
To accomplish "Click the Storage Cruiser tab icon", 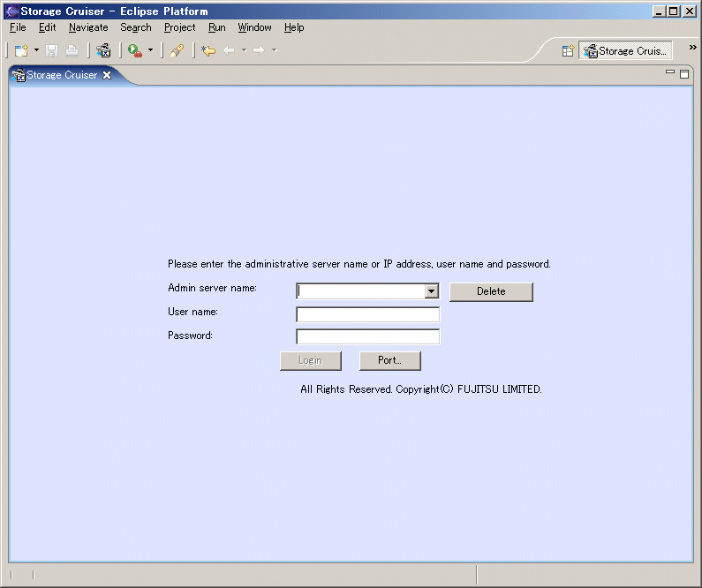I will point(19,75).
